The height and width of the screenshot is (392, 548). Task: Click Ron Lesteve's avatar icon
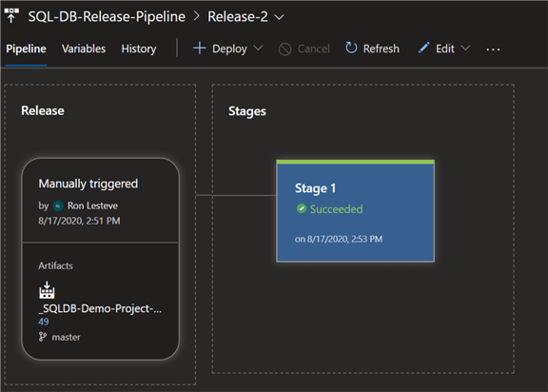coord(58,206)
